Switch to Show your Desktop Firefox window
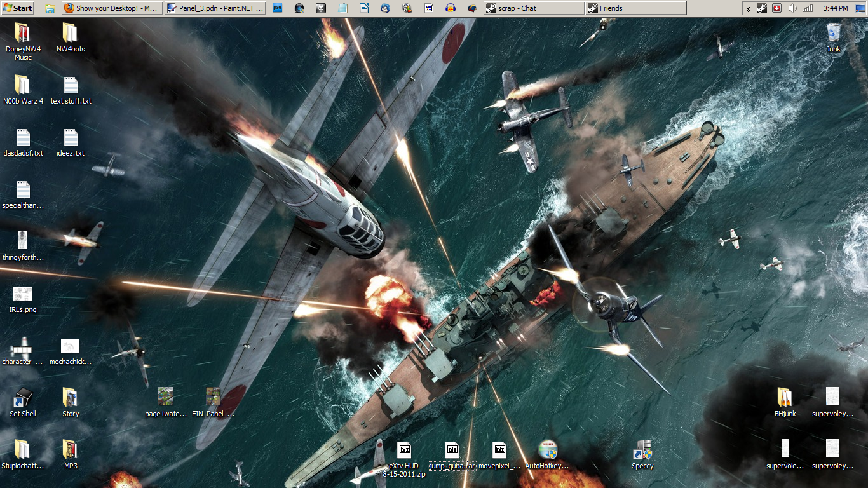Viewport: 868px width, 488px height. point(112,8)
